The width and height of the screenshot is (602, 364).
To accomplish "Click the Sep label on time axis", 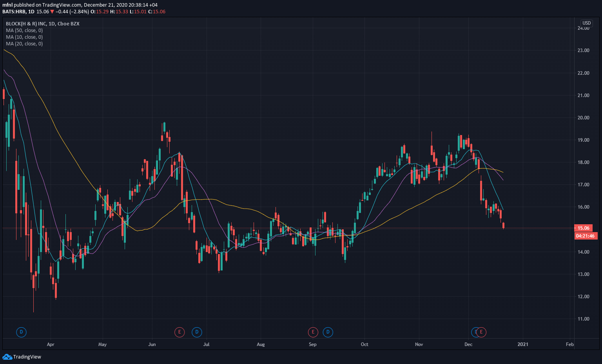I will tap(313, 344).
